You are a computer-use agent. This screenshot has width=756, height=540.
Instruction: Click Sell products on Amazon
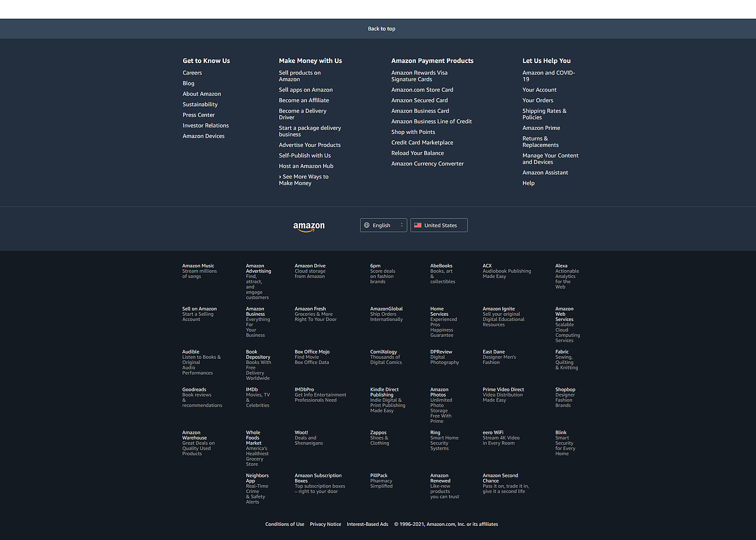click(x=299, y=76)
